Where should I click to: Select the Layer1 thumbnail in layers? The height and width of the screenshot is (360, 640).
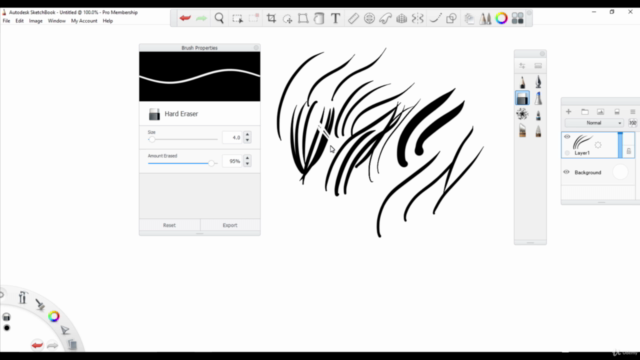582,142
